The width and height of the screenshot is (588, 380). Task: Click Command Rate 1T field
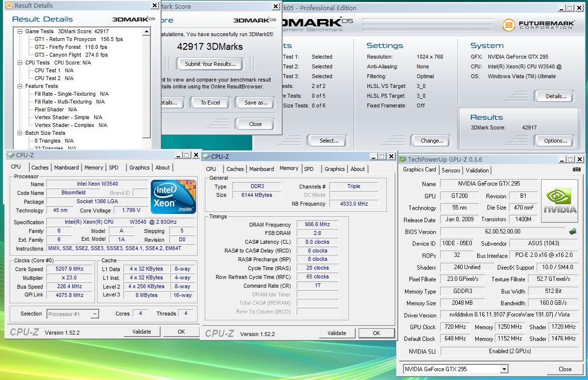tap(317, 286)
